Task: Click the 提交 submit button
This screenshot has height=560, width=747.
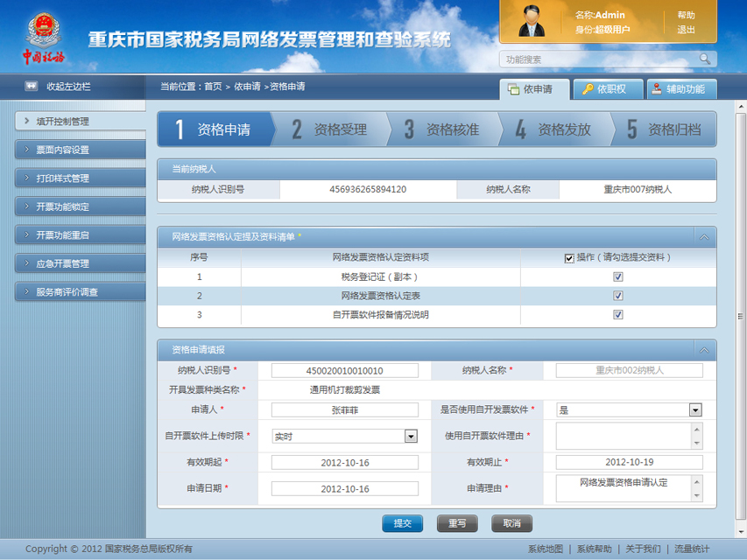Action: pos(402,523)
